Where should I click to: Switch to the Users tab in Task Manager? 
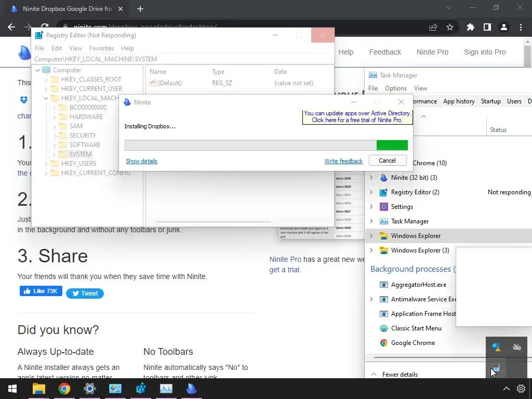click(514, 101)
